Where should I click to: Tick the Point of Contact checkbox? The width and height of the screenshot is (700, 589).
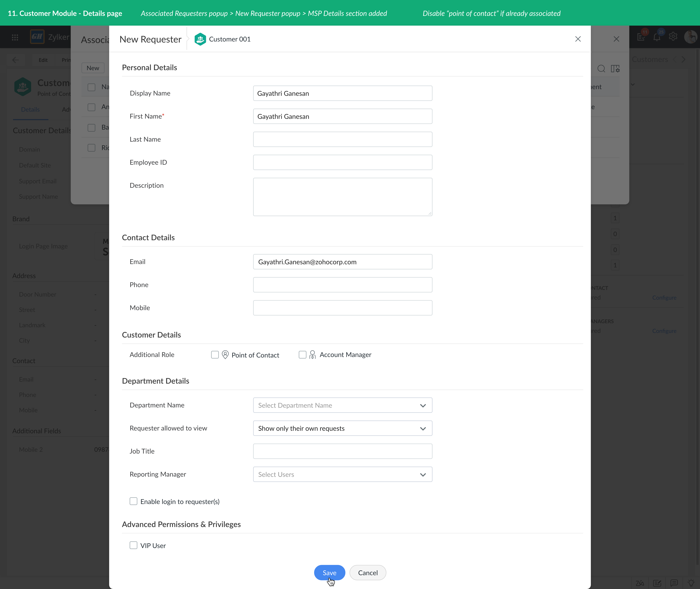pos(215,355)
